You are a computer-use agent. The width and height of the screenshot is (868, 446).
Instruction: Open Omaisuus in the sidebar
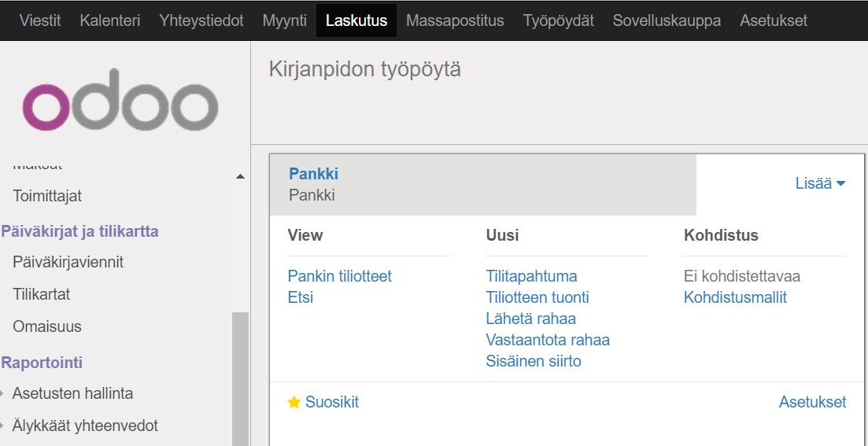point(47,326)
